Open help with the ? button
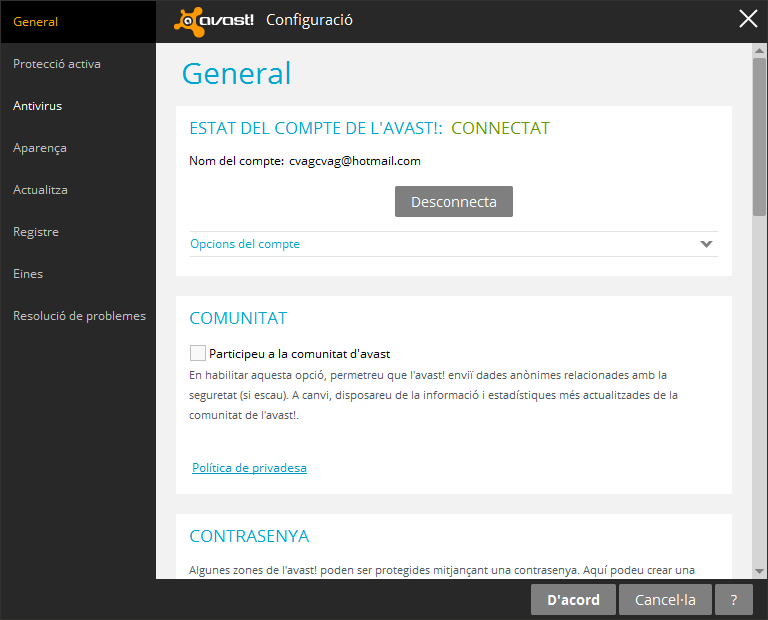This screenshot has width=768, height=620. (x=733, y=599)
